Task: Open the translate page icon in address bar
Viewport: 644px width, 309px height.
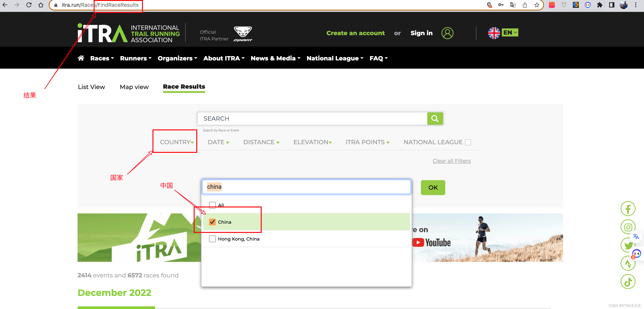Action: [513, 5]
